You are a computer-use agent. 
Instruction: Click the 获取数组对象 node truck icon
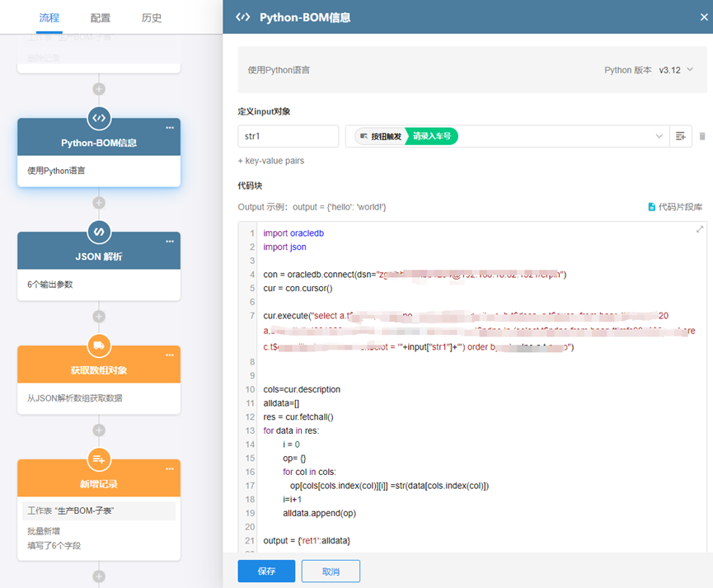pos(99,346)
